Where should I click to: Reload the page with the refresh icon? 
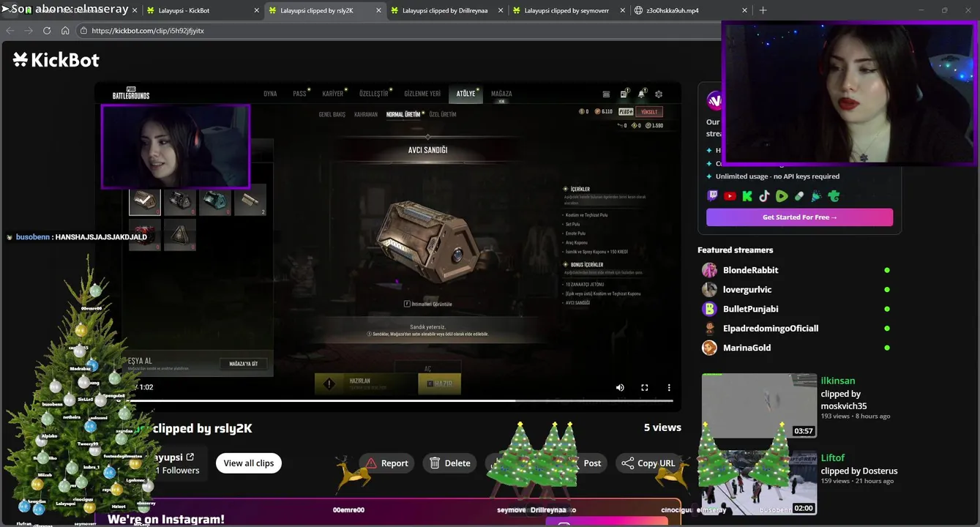[47, 31]
